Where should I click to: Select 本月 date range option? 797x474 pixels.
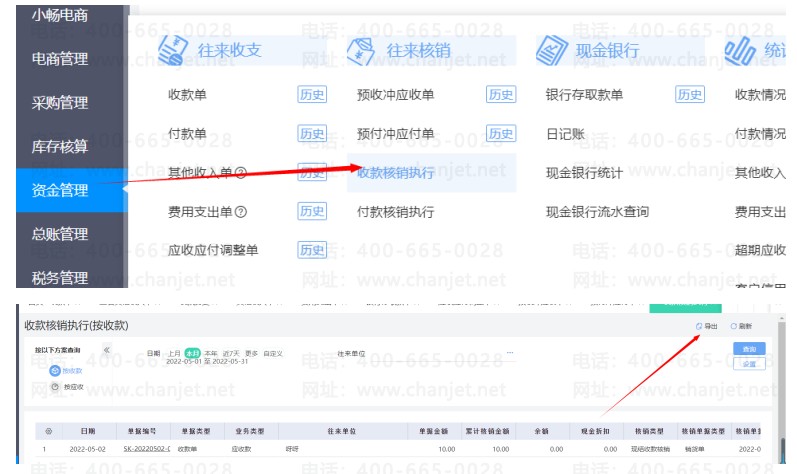click(193, 353)
